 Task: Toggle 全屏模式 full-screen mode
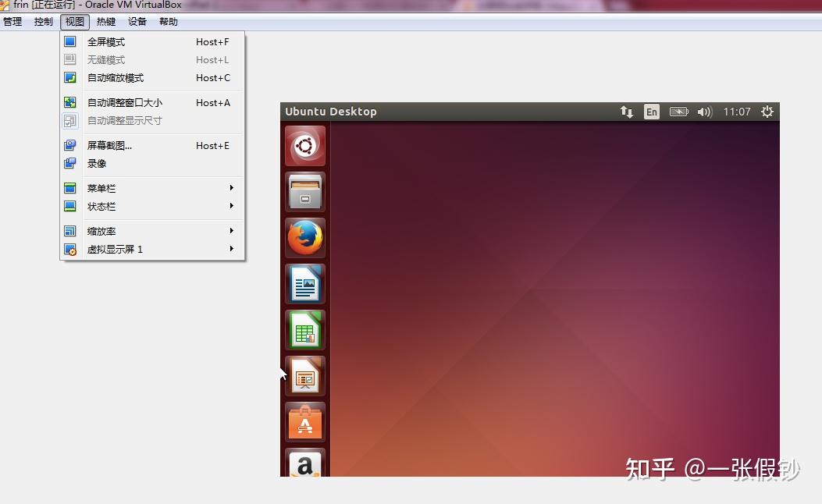click(106, 42)
